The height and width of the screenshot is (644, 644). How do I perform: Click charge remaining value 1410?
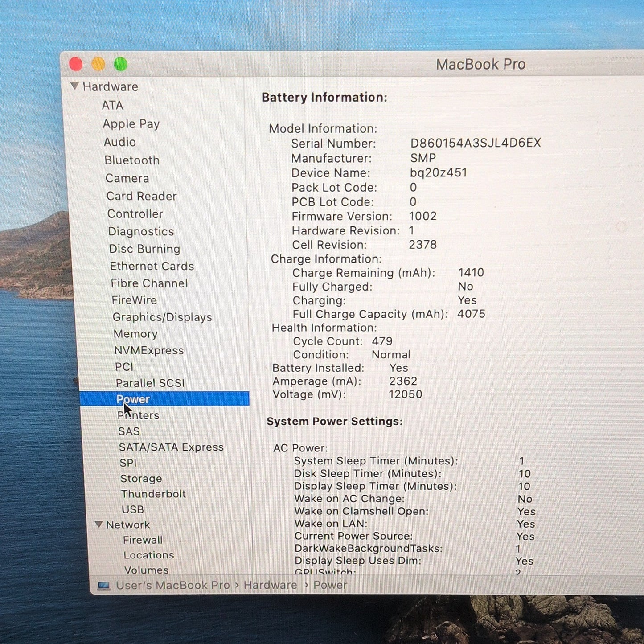point(471,272)
